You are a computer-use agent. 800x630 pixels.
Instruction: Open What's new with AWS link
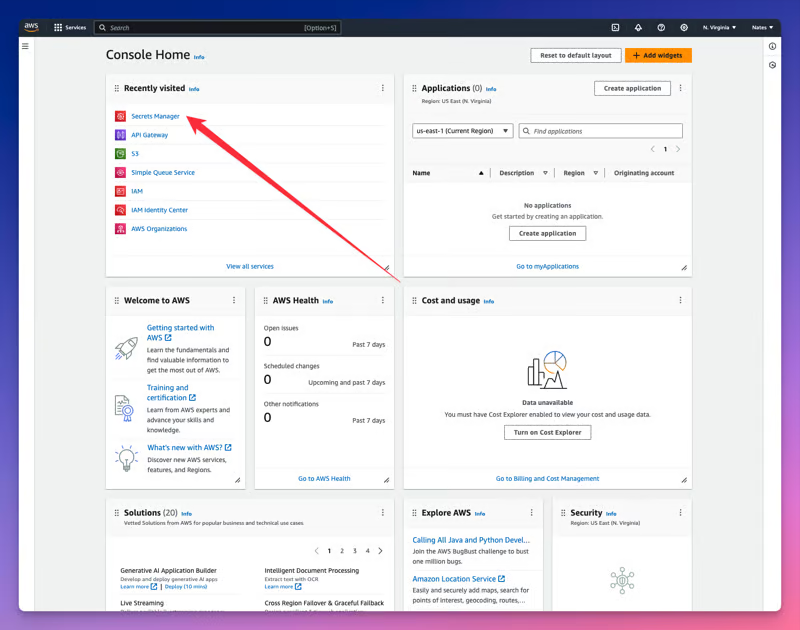(x=189, y=447)
